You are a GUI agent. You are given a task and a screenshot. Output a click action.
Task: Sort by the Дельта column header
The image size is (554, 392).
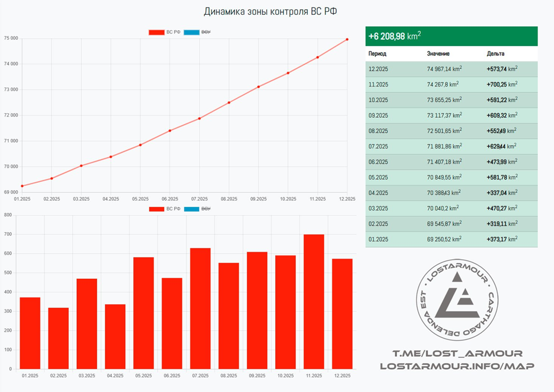495,53
